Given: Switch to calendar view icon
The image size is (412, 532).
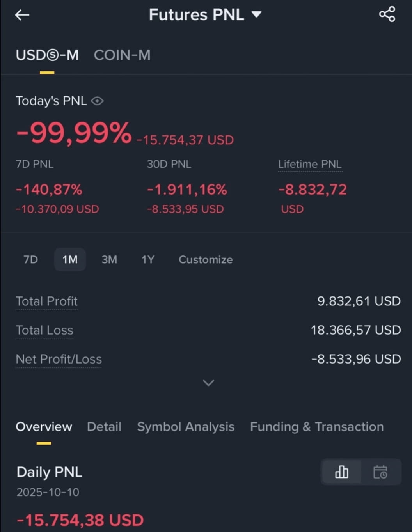Looking at the screenshot, I should (380, 472).
